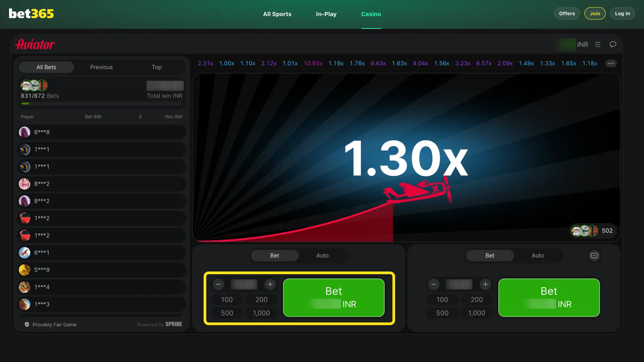Screen dimensions: 644x362
Task: Click Powered by SPRIBE link
Action: 160,324
